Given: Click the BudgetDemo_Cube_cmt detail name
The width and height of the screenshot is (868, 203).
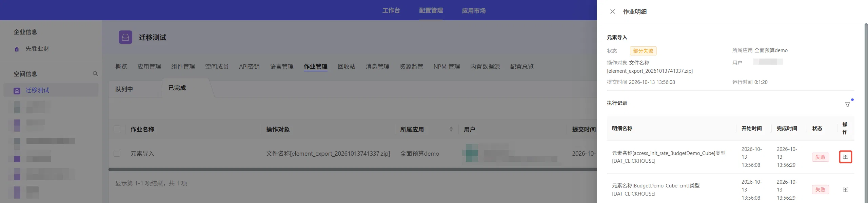Looking at the screenshot, I should (655, 190).
